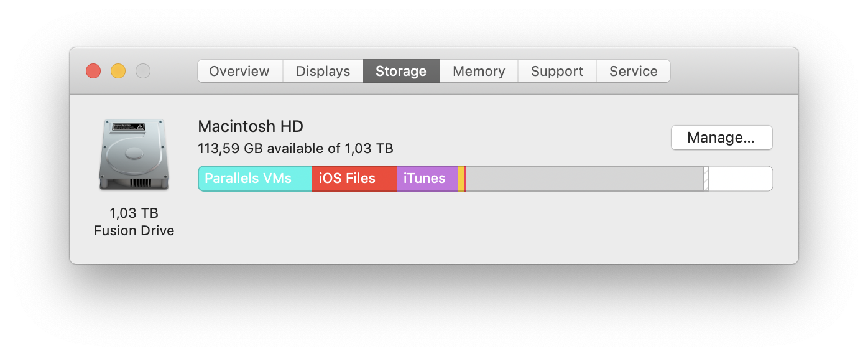Close the window with the red button
Screen dimensions: 868x356
(x=93, y=71)
